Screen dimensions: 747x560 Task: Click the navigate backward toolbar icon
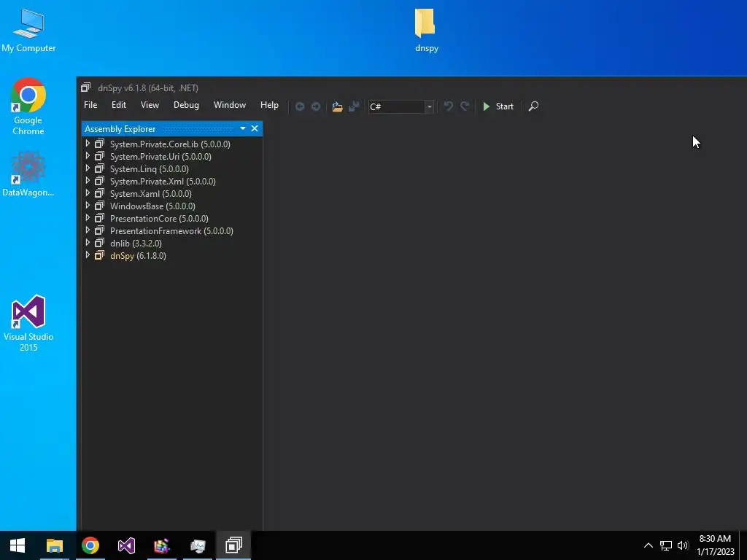point(300,106)
